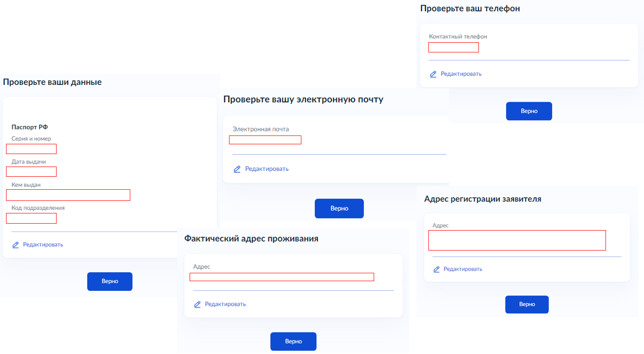
Task: Select the Кем выдан field
Action: click(68, 195)
